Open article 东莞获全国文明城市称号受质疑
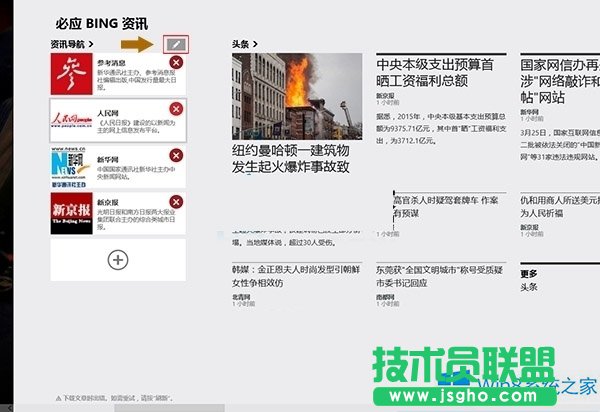 pyautogui.click(x=439, y=276)
